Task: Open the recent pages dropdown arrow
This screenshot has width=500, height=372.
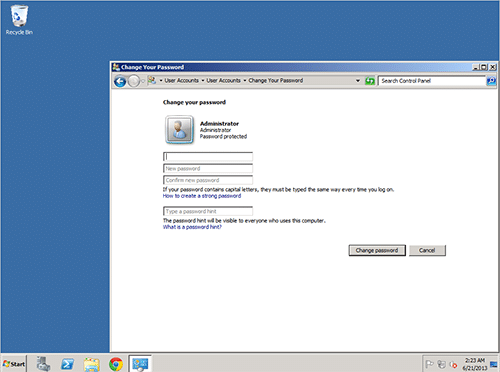Action: click(143, 81)
